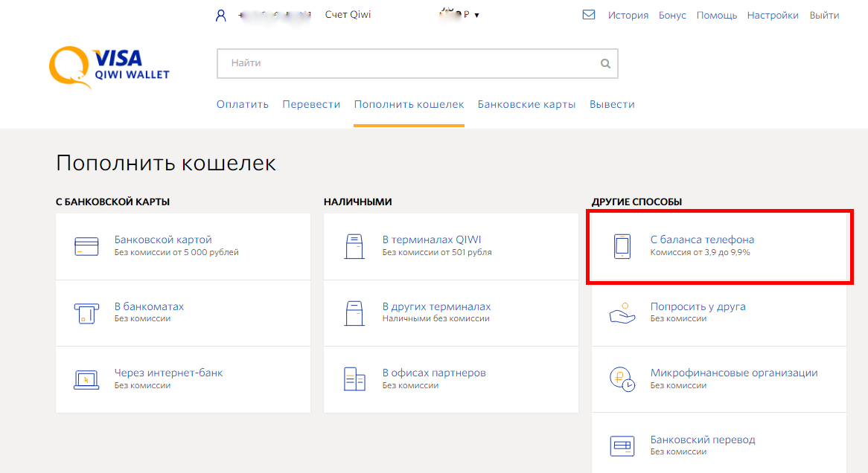Click the hand with coin icon
This screenshot has width=868, height=473.
(622, 313)
